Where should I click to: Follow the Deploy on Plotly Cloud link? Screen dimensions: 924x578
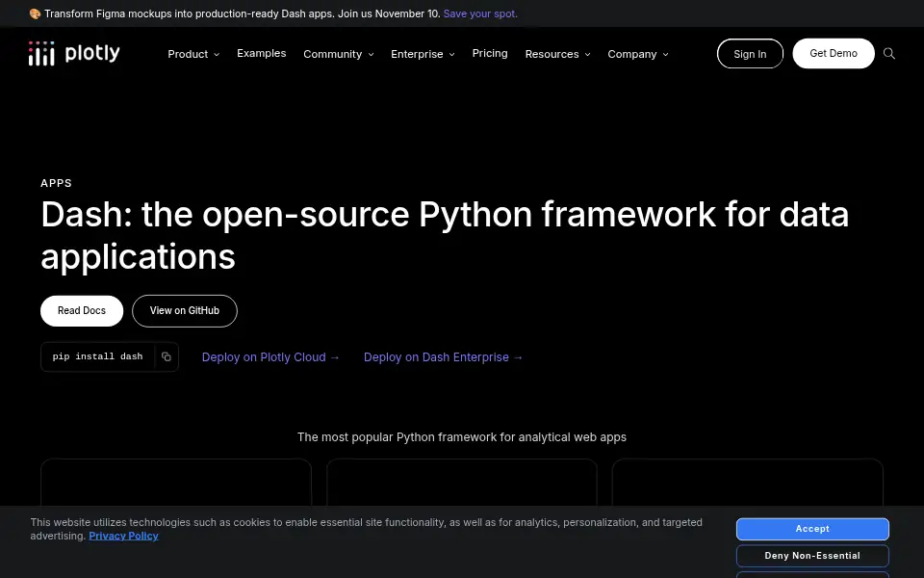(271, 356)
